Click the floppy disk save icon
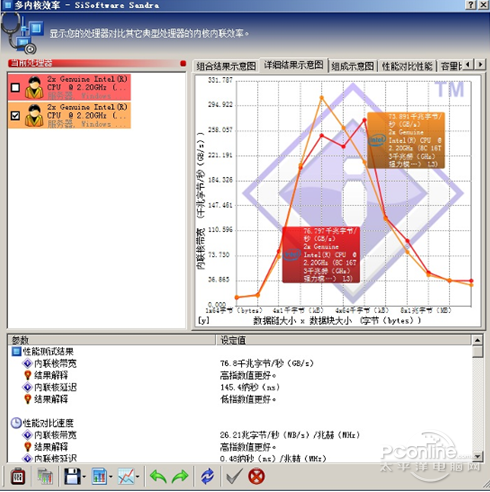 pyautogui.click(x=72, y=476)
